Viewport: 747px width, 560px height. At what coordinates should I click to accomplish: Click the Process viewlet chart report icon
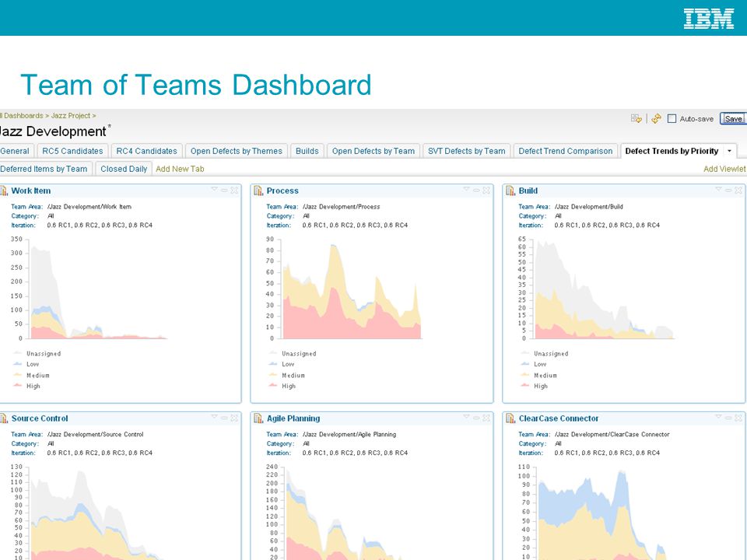coord(258,191)
